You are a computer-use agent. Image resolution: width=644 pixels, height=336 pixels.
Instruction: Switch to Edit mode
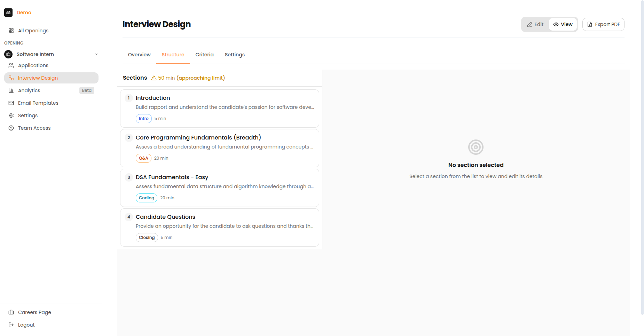(535, 24)
